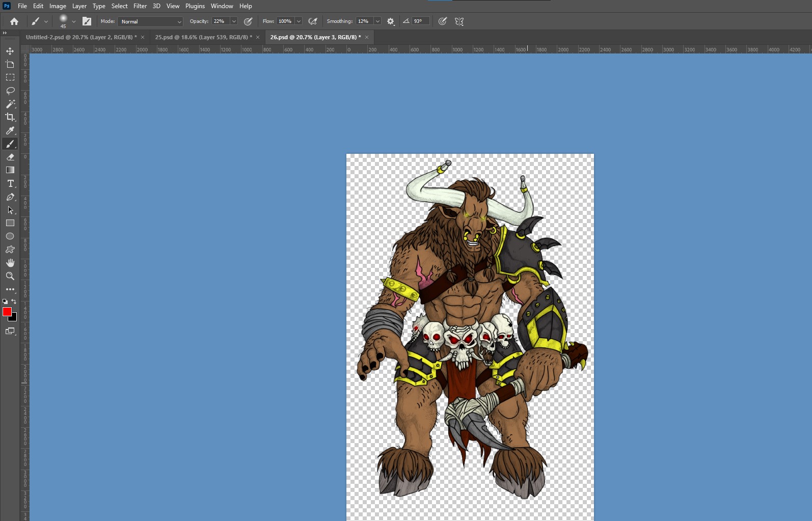This screenshot has height=521, width=812.
Task: Click the brush angle 93° field
Action: (421, 21)
